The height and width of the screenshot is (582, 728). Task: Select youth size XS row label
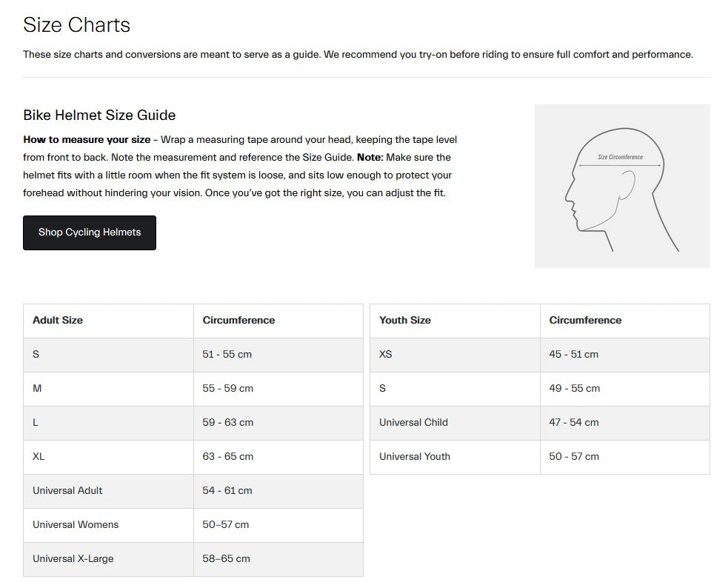coord(385,355)
